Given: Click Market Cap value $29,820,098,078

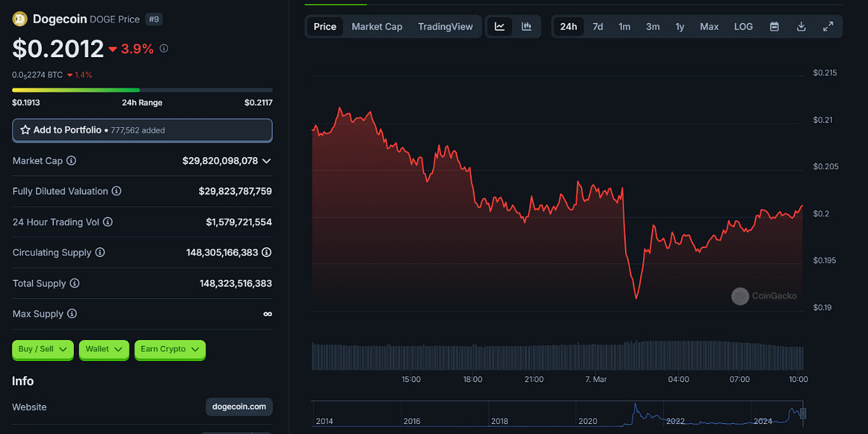Looking at the screenshot, I should point(220,161).
